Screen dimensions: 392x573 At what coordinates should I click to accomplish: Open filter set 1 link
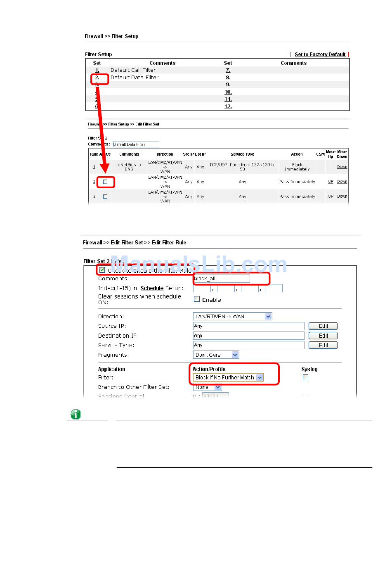click(x=97, y=70)
